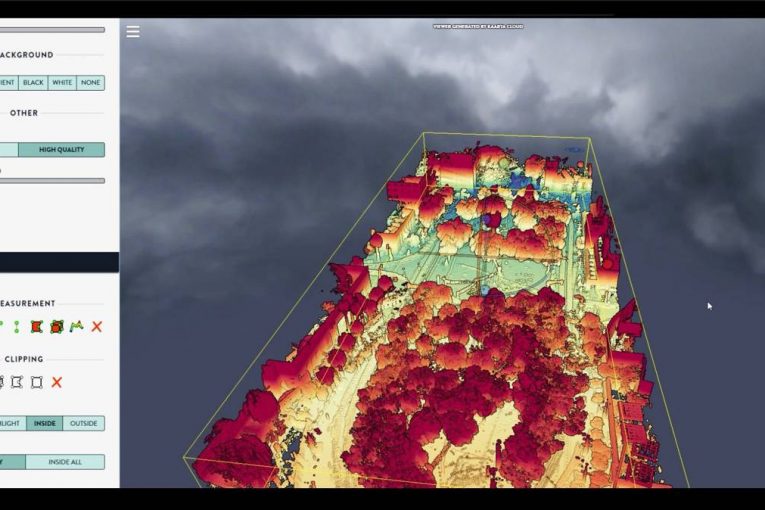The image size is (765, 510).
Task: Set background to White
Action: pos(62,83)
